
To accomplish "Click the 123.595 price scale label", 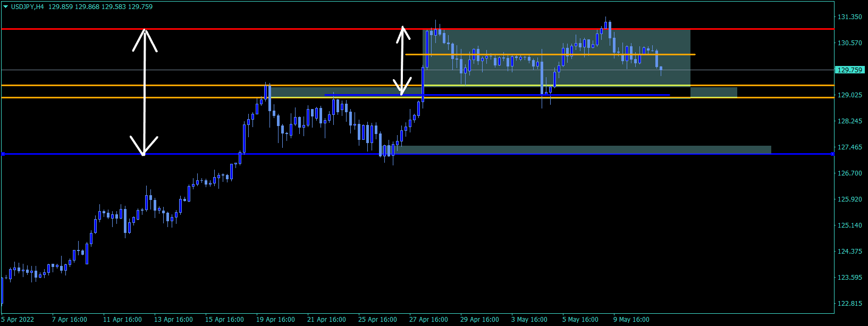I will pos(849,278).
